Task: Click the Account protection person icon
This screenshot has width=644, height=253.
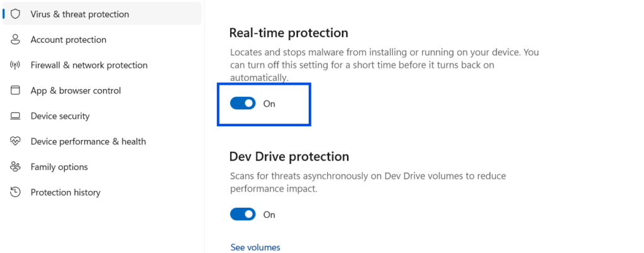Action: coord(16,40)
